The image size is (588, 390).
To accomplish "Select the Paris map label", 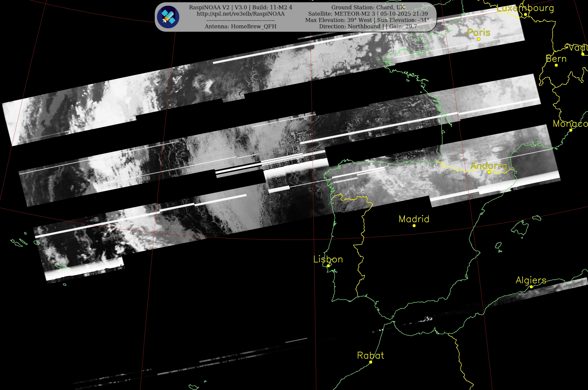I will tap(478, 32).
